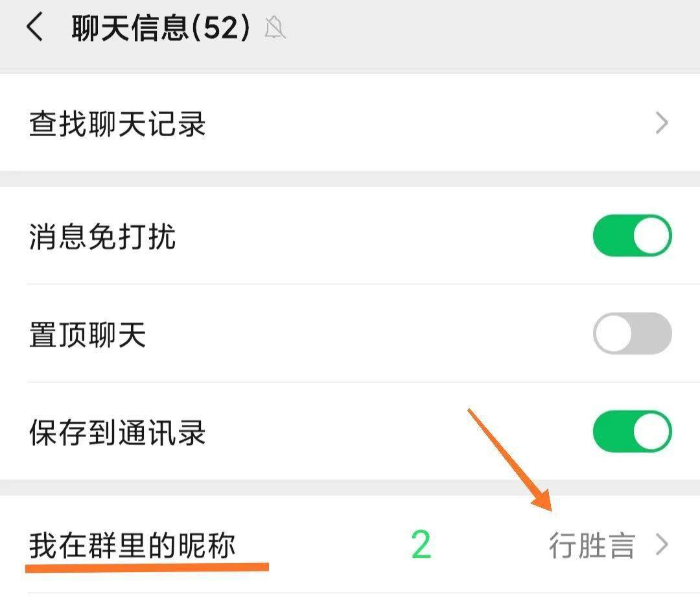The height and width of the screenshot is (600, 700).
Task: Open the chevron on 查找聊天记录 row
Action: coord(661,123)
